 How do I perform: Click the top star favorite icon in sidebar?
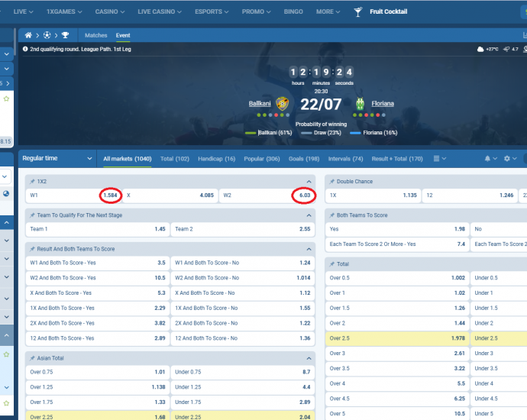[6, 99]
